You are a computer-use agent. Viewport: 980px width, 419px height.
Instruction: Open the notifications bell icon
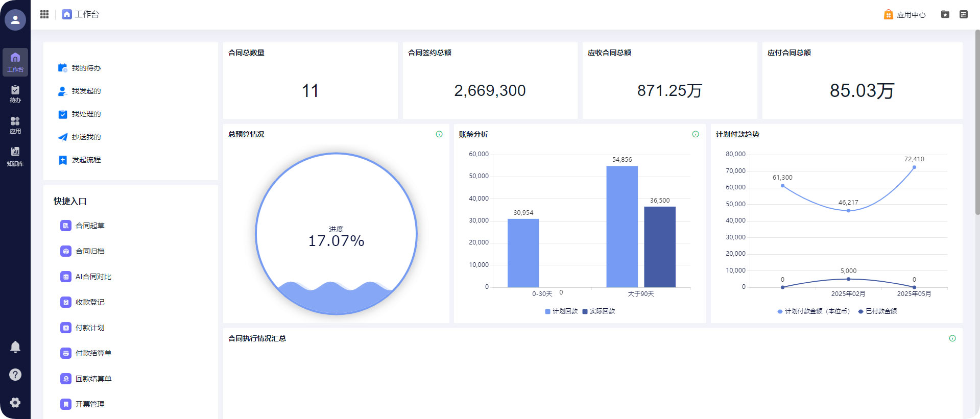pyautogui.click(x=15, y=347)
